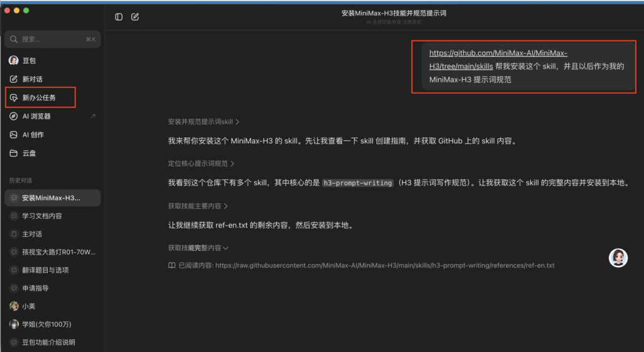Open 云盘 cloud drive
This screenshot has width=644, height=352.
(53, 153)
